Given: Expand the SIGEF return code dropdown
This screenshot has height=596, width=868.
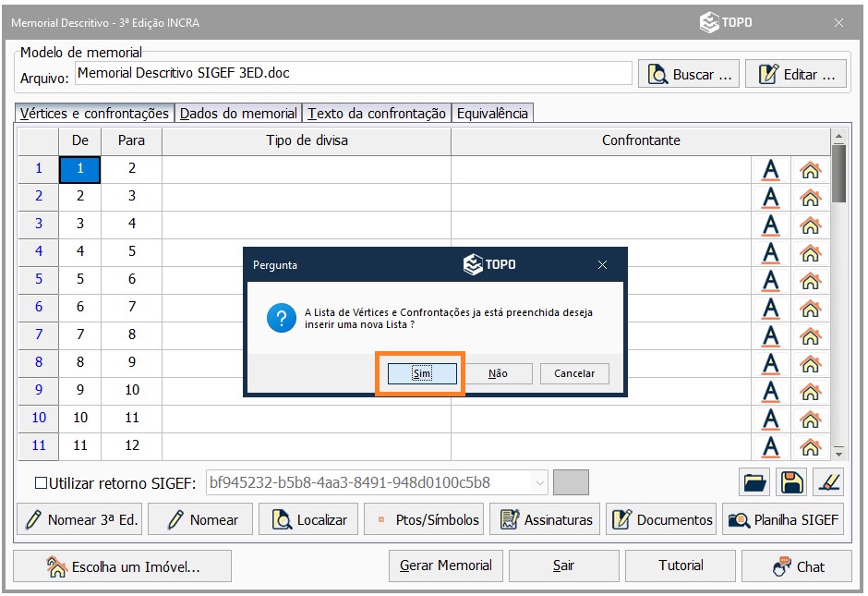Looking at the screenshot, I should [x=539, y=482].
